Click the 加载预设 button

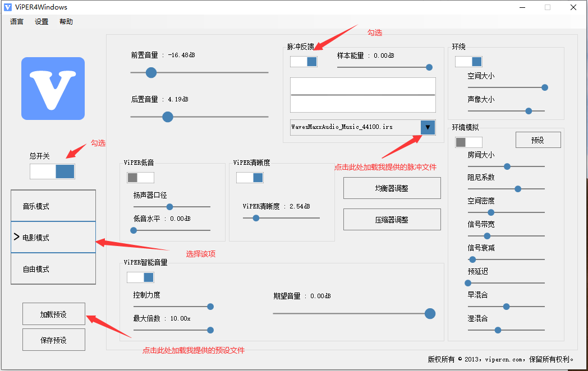[54, 314]
